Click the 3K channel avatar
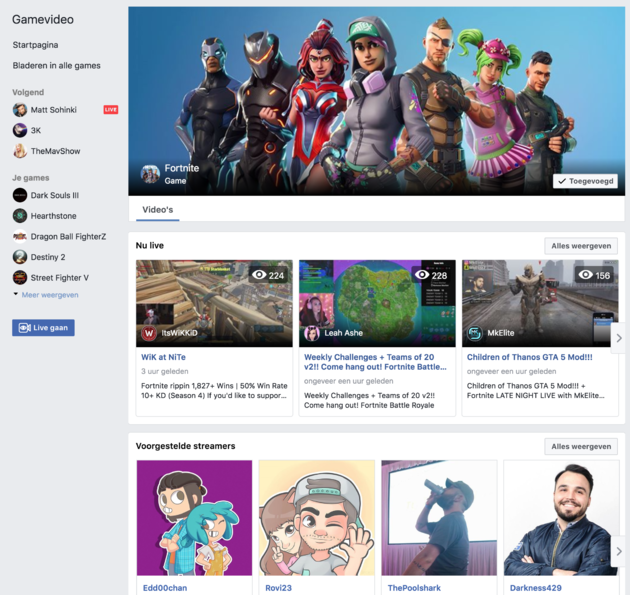Screen dimensions: 630x595 [20, 130]
